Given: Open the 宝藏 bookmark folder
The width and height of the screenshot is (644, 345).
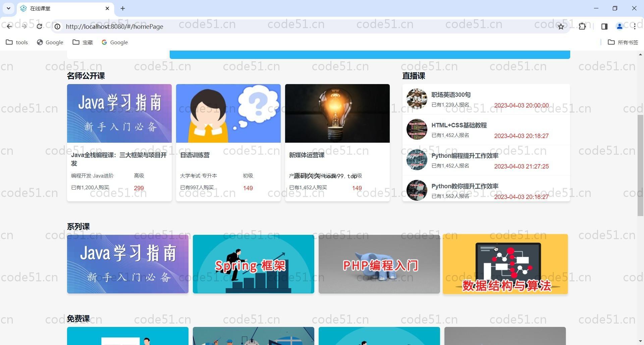Looking at the screenshot, I should pyautogui.click(x=83, y=42).
